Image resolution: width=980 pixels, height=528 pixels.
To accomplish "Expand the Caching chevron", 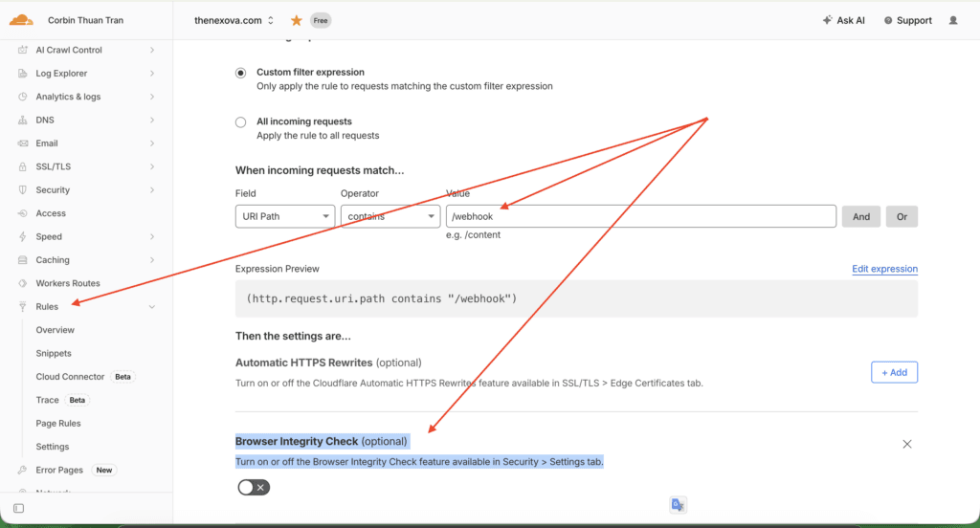I will tap(152, 260).
